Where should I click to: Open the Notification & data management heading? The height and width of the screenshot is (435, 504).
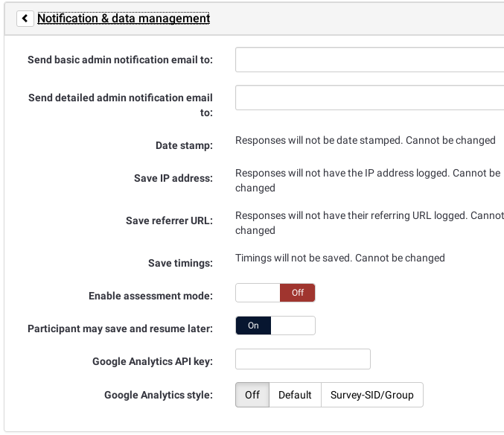click(124, 19)
